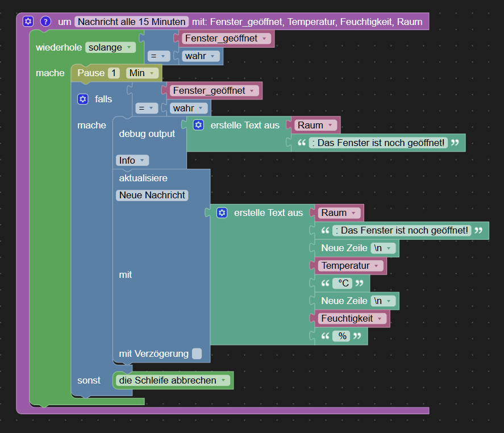Click the Neue Nachricht object ID field
This screenshot has width=504, height=433.
(x=152, y=195)
